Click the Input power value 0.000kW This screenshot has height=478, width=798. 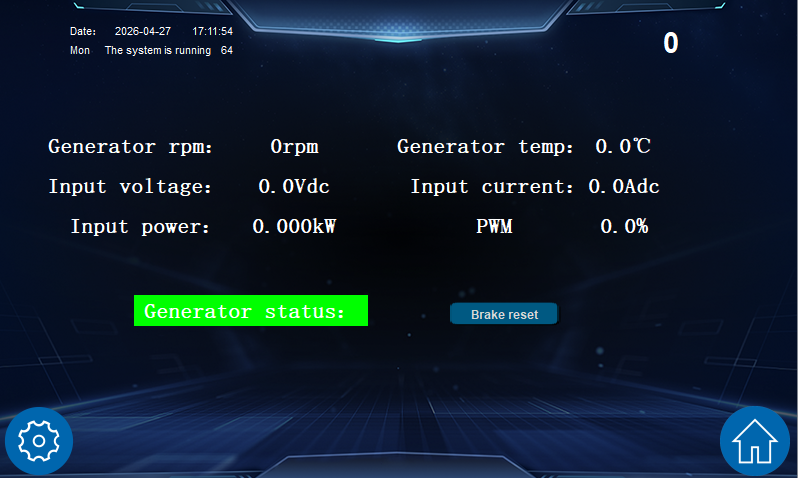point(294,227)
